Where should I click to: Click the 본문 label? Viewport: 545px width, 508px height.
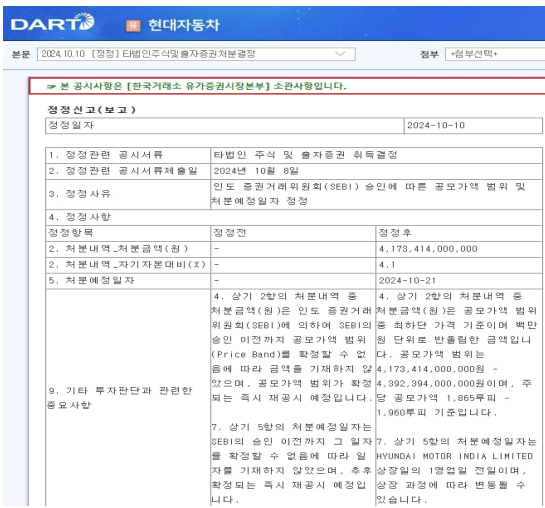point(21,54)
